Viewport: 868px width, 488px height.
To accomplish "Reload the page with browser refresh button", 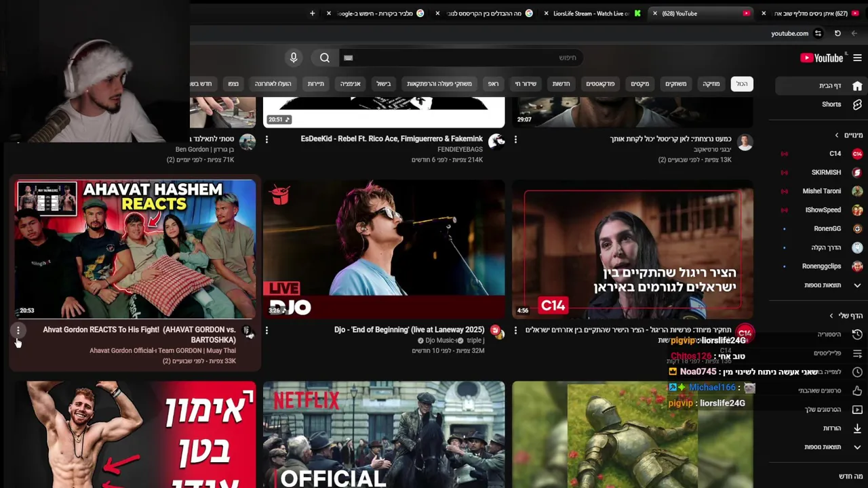I will point(837,33).
